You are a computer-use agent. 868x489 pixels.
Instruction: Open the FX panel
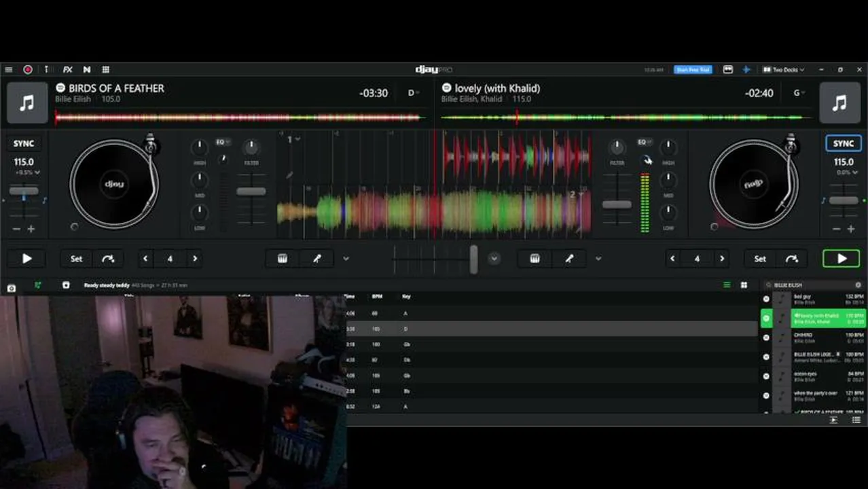67,69
